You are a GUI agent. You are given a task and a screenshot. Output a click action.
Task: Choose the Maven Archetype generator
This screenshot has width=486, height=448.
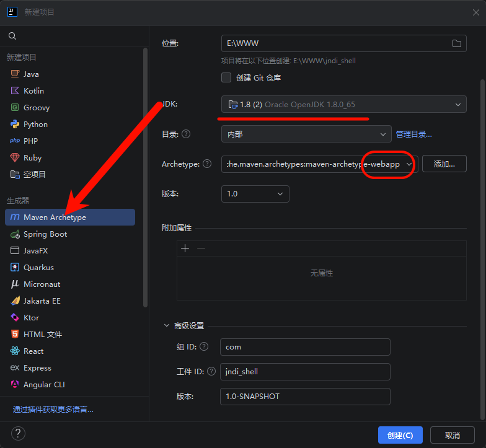pos(70,217)
